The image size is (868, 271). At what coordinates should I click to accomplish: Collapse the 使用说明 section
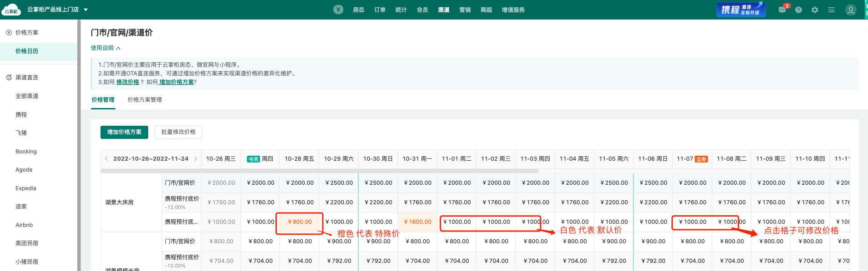[105, 48]
